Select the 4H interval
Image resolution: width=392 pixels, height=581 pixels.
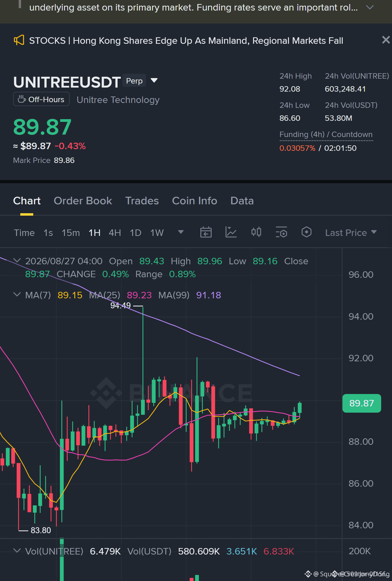coord(115,233)
